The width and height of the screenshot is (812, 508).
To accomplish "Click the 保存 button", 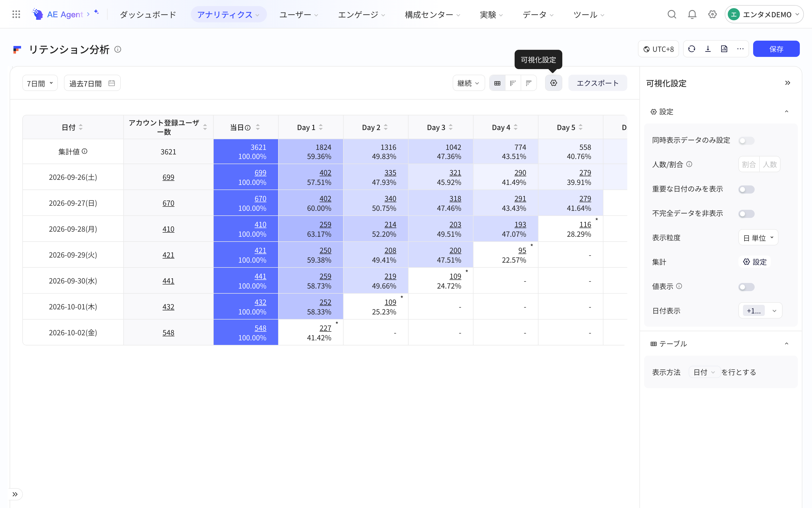I will (x=776, y=49).
